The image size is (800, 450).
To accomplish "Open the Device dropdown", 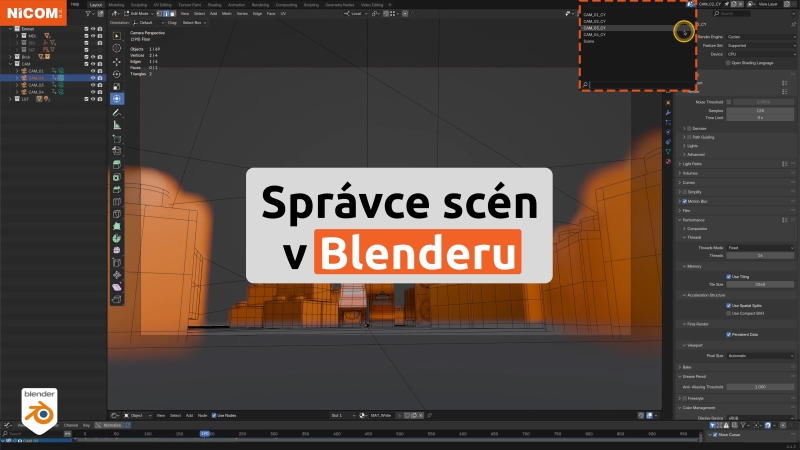I will point(761,54).
